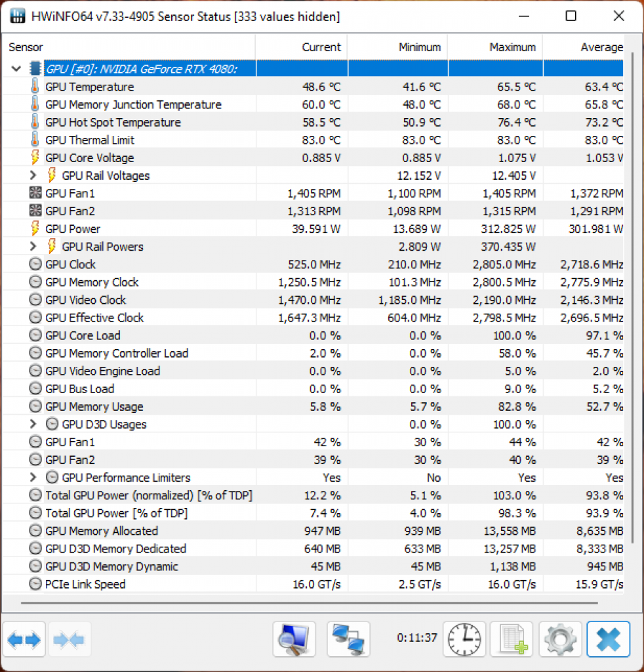
Task: Select the GPU Hot Spot Temperature row
Action: point(313,122)
